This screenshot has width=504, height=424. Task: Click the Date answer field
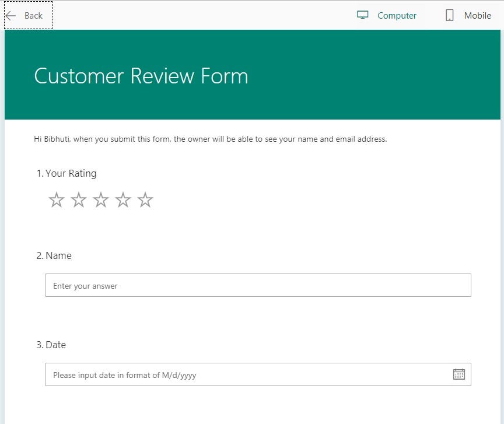(245, 374)
